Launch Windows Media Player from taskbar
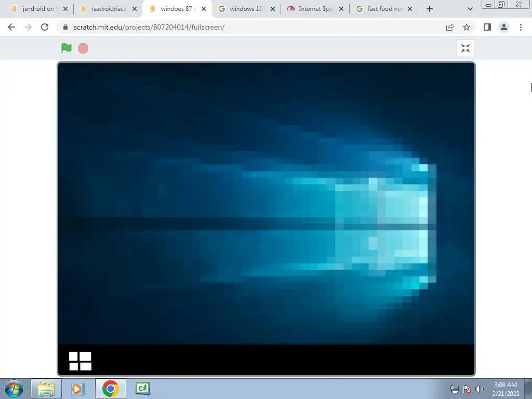Image resolution: width=532 pixels, height=399 pixels. 78,389
